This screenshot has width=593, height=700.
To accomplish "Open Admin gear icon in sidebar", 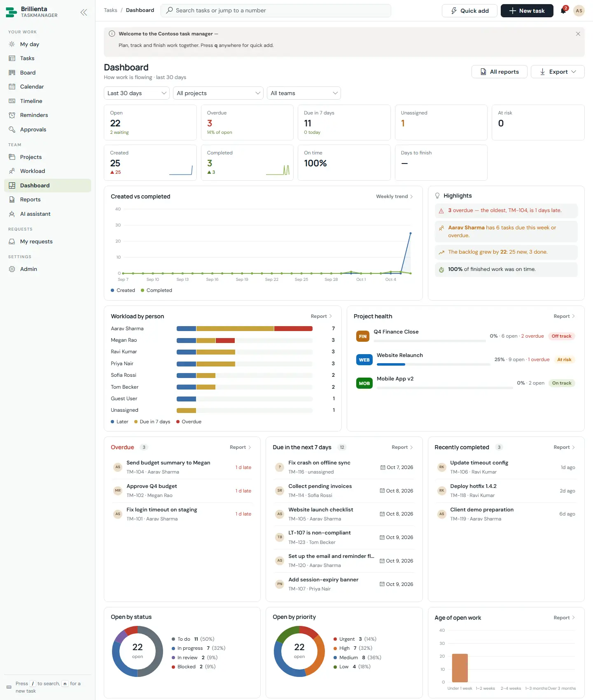I will (12, 269).
